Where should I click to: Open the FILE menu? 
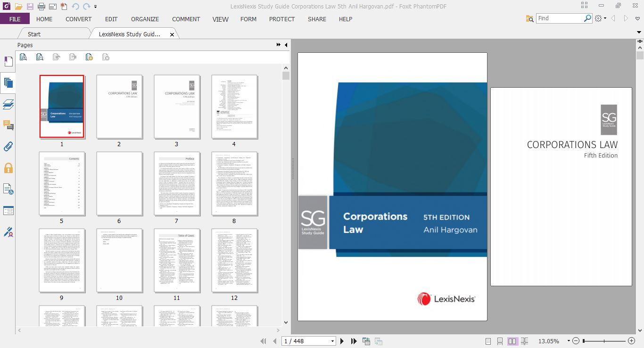coord(15,19)
